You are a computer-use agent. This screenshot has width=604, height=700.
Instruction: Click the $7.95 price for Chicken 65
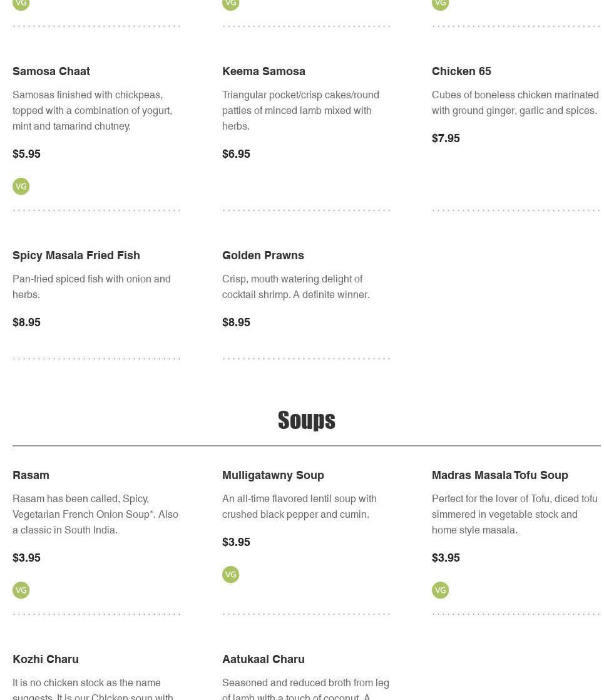click(446, 138)
